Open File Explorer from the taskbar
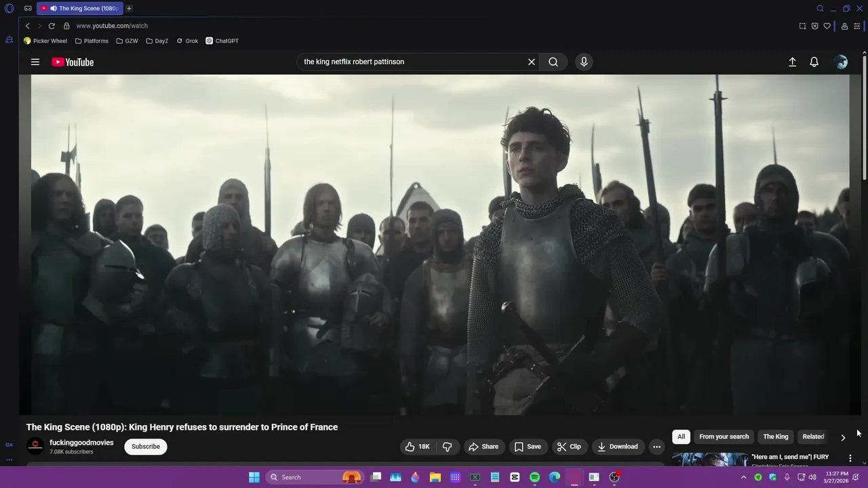 click(435, 477)
